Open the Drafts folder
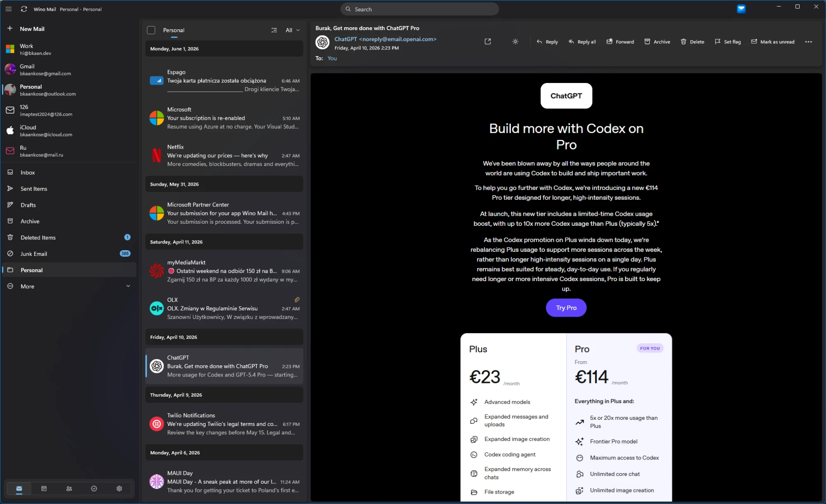 coord(69,205)
